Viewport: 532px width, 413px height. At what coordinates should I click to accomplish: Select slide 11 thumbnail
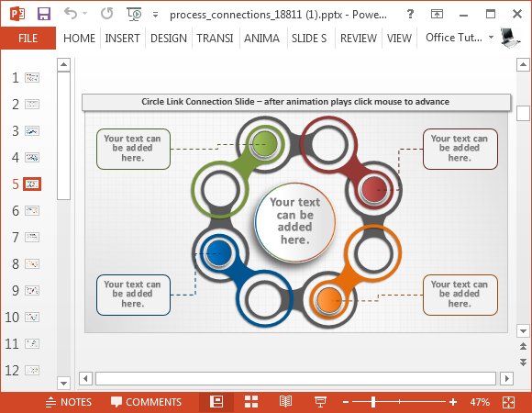pos(32,344)
